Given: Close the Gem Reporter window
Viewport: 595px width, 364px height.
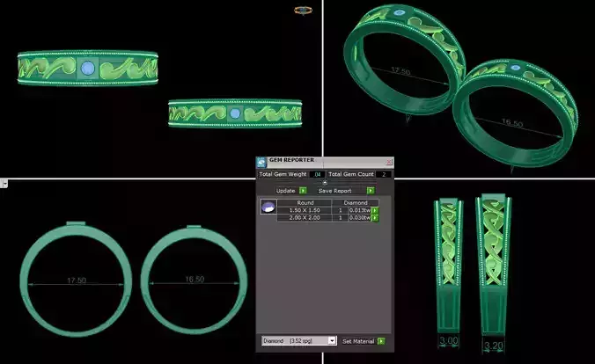Looking at the screenshot, I should pyautogui.click(x=389, y=163).
